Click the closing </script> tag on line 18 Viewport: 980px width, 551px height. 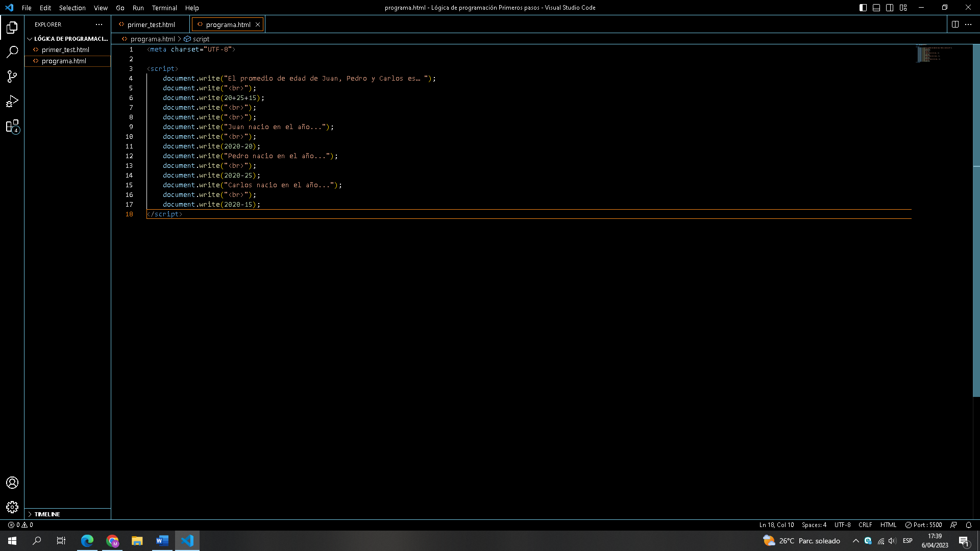point(164,214)
